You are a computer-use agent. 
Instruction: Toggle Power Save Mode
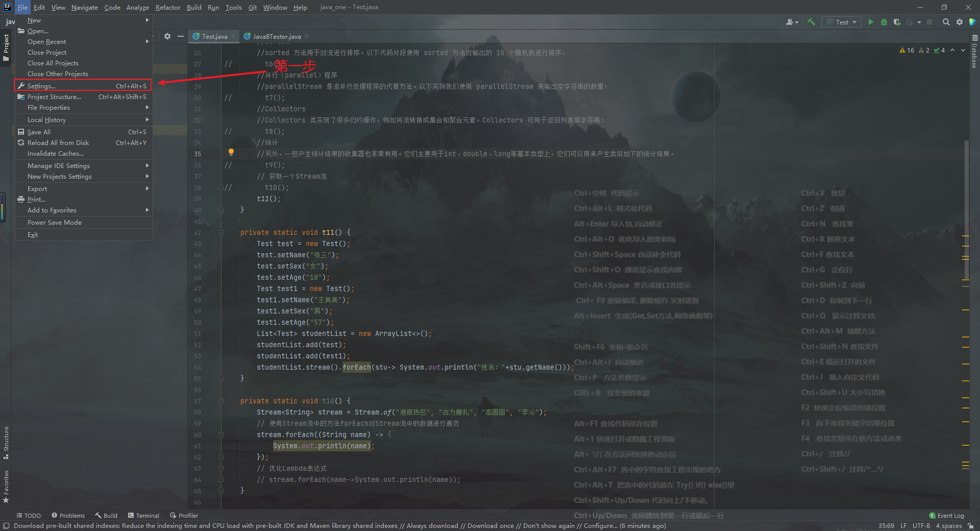pos(83,223)
